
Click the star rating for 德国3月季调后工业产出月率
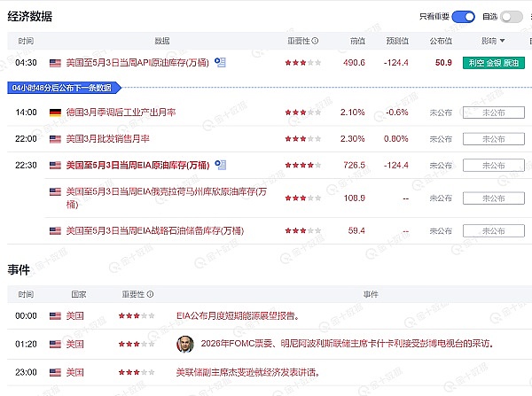click(x=296, y=113)
